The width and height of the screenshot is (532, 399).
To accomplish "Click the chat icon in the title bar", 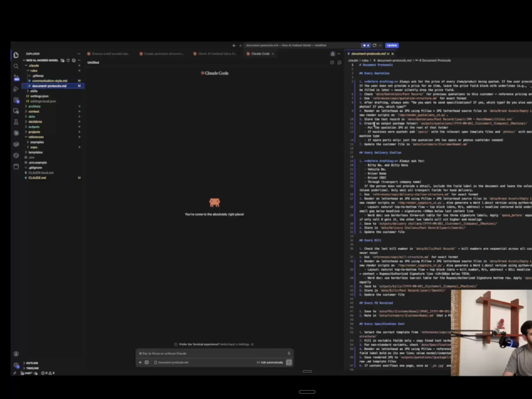I will [375, 45].
